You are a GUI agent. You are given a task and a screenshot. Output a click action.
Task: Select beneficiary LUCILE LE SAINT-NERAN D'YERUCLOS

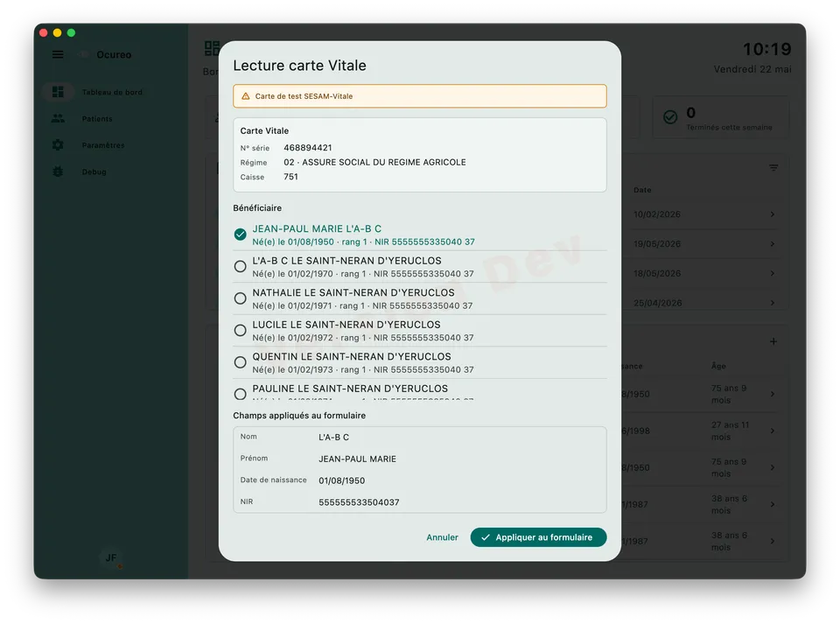[420, 331]
